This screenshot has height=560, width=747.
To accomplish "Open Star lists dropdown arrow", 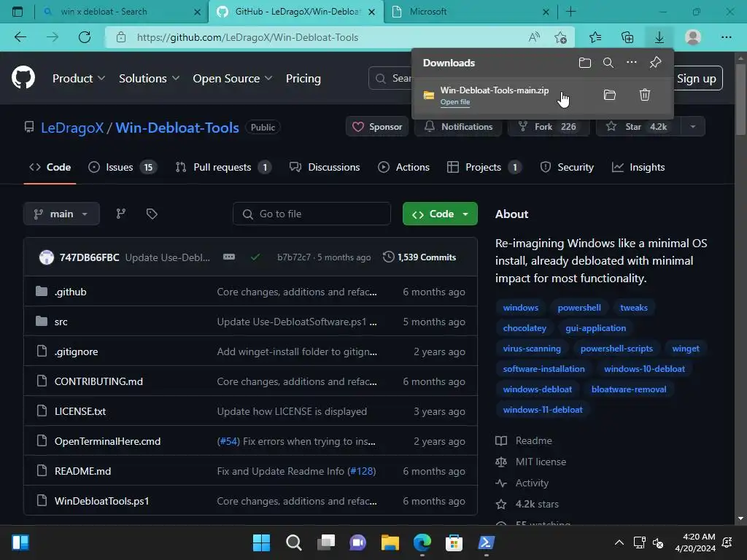I will pos(693,127).
